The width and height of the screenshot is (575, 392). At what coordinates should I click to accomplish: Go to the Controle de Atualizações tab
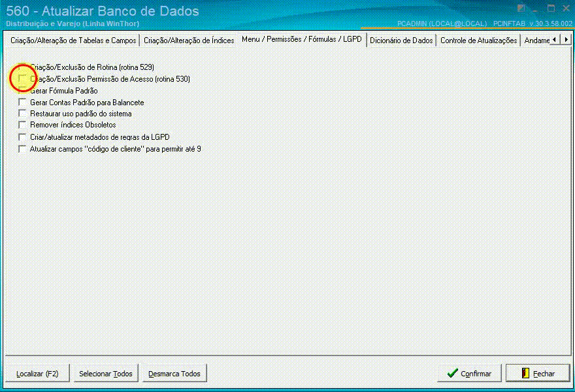(478, 41)
